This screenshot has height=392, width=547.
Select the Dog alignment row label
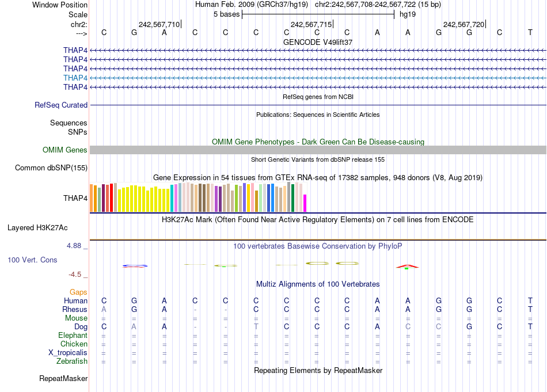coord(81,327)
